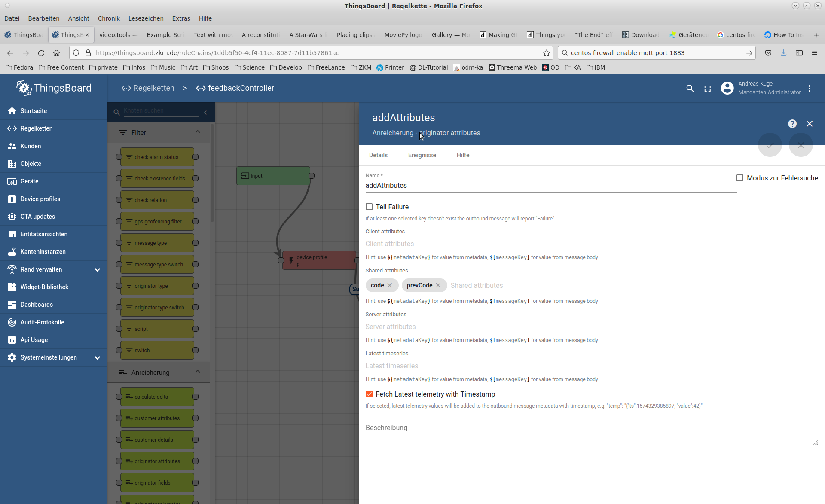
Task: Open search in the ThingsBoard top bar
Action: [x=690, y=88]
